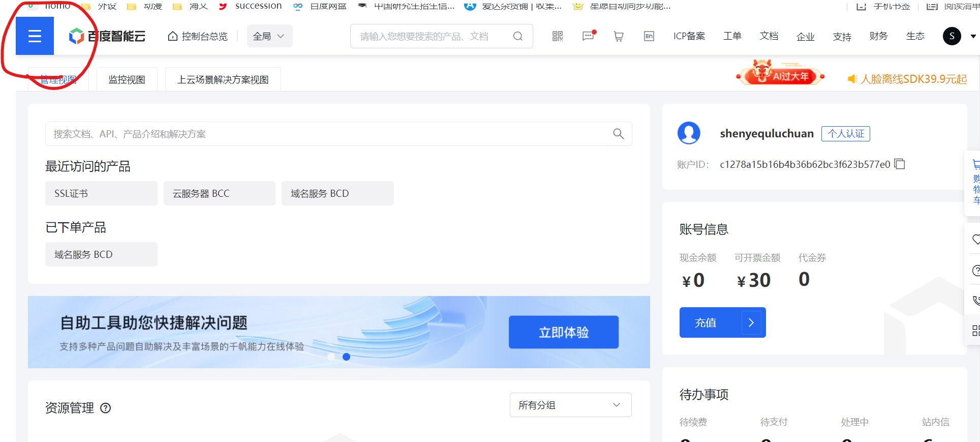Go to 控制台总览 home
This screenshot has height=442, width=980.
(198, 36)
